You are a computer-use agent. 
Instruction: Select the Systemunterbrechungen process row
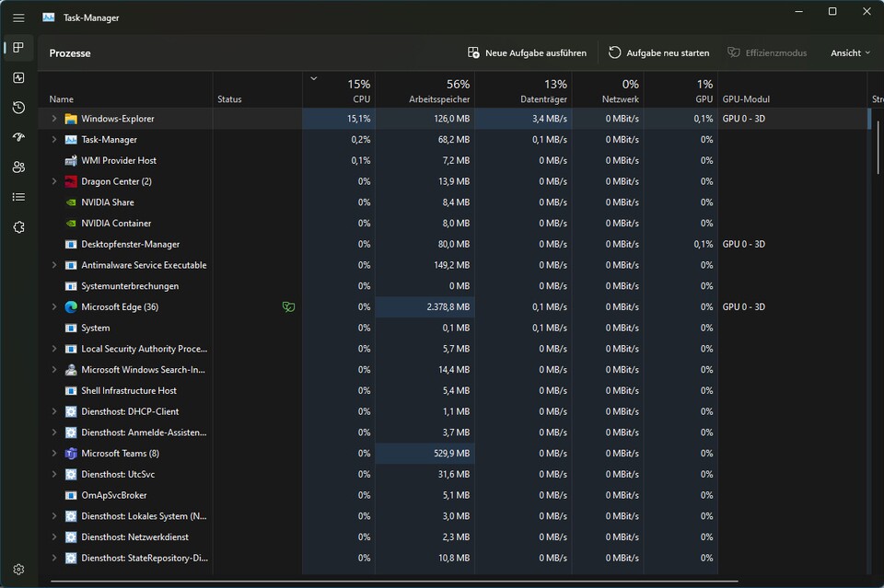pyautogui.click(x=452, y=286)
